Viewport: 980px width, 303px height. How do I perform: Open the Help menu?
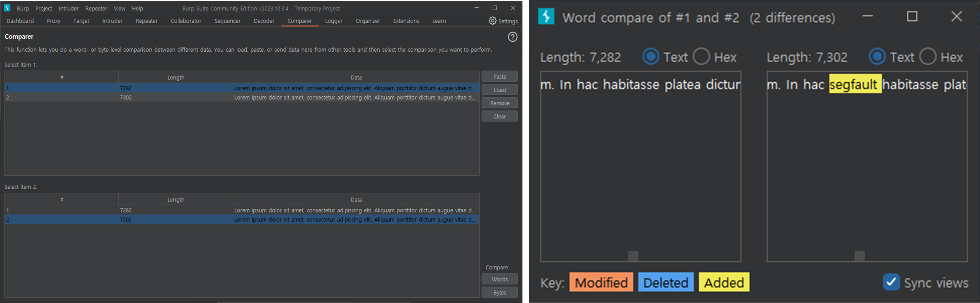pyautogui.click(x=137, y=8)
